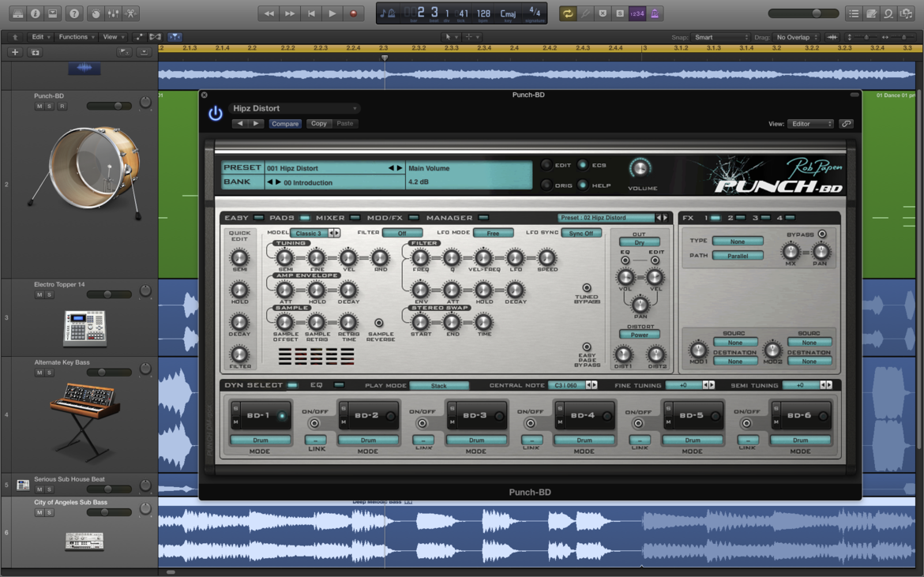Trigger the BD-3 drum pad
The width and height of the screenshot is (924, 577).
(476, 416)
